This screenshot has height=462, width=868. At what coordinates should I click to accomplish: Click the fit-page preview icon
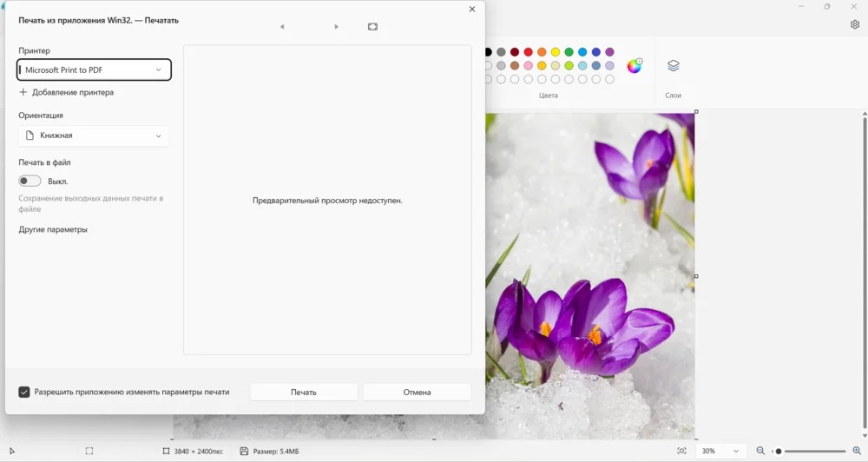point(372,27)
